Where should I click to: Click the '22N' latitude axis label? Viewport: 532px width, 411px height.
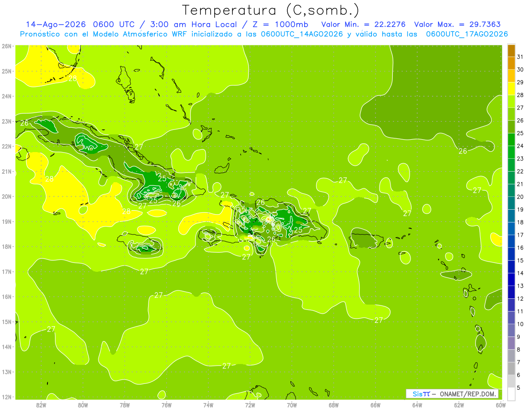(x=6, y=146)
